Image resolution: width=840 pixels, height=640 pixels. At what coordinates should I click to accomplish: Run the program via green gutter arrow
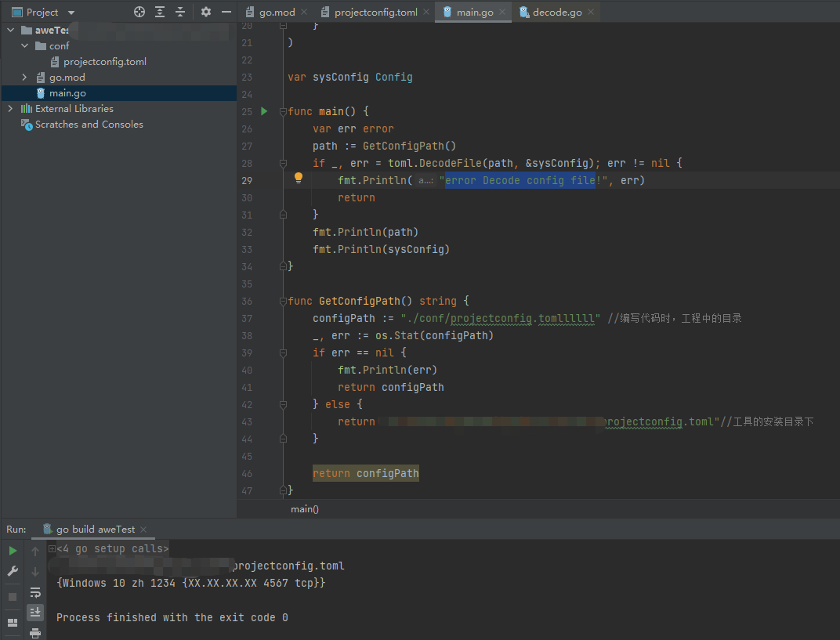click(x=263, y=110)
